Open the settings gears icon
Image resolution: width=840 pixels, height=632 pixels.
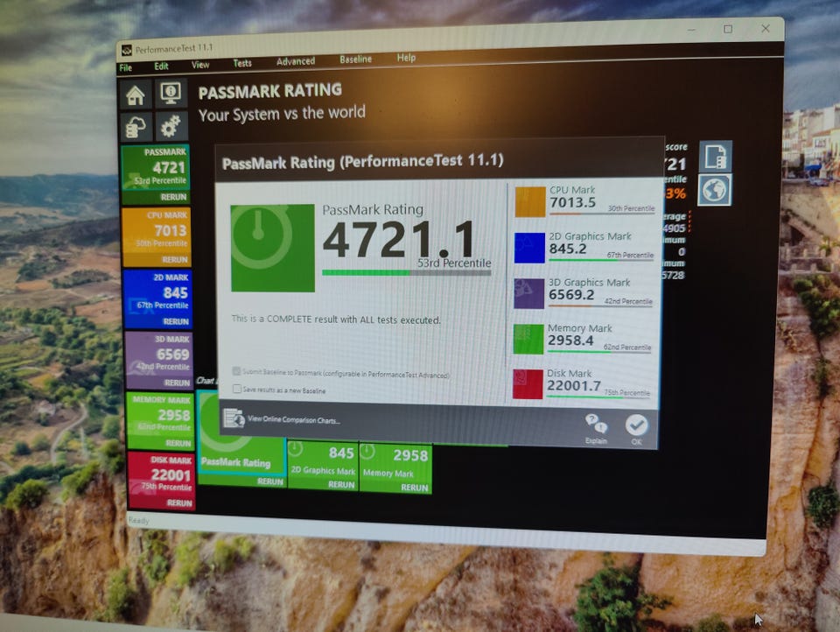click(171, 127)
